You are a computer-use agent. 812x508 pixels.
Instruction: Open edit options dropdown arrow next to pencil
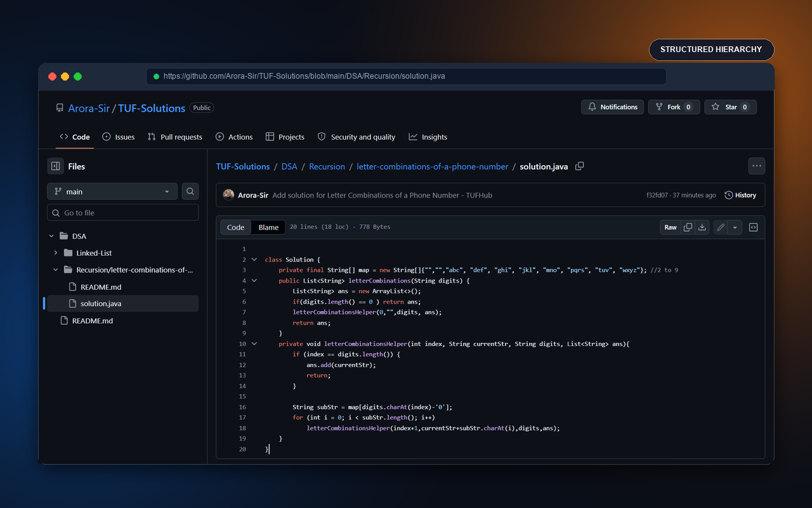point(735,227)
